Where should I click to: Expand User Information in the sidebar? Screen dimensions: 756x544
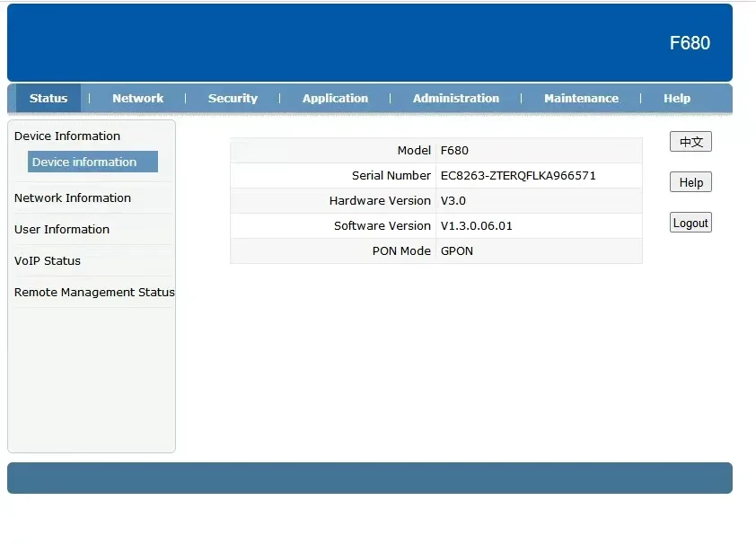[x=62, y=230]
